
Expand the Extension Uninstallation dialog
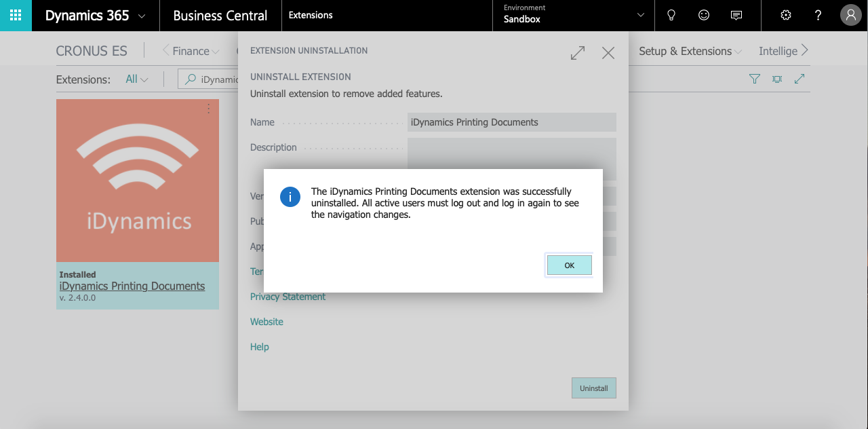[578, 53]
